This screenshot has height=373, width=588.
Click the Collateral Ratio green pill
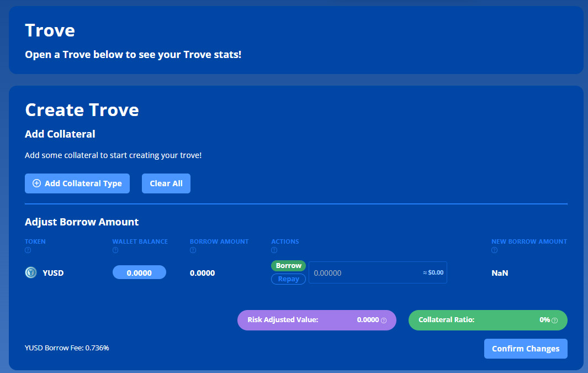coord(488,320)
